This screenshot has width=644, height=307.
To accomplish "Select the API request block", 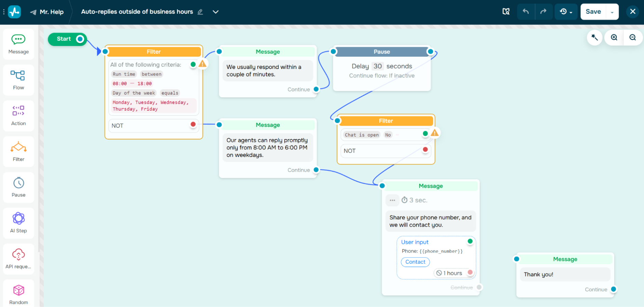I will tap(18, 259).
